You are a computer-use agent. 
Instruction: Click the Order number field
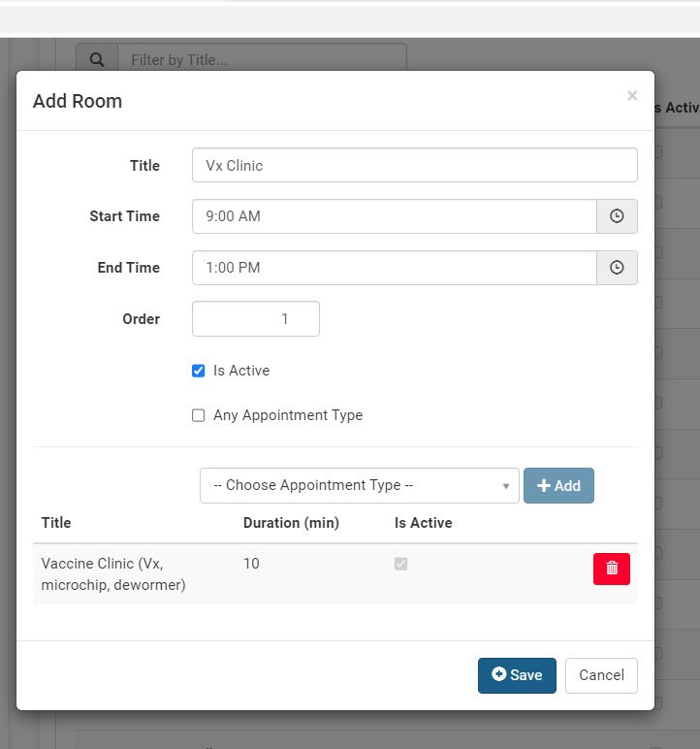pyautogui.click(x=256, y=318)
